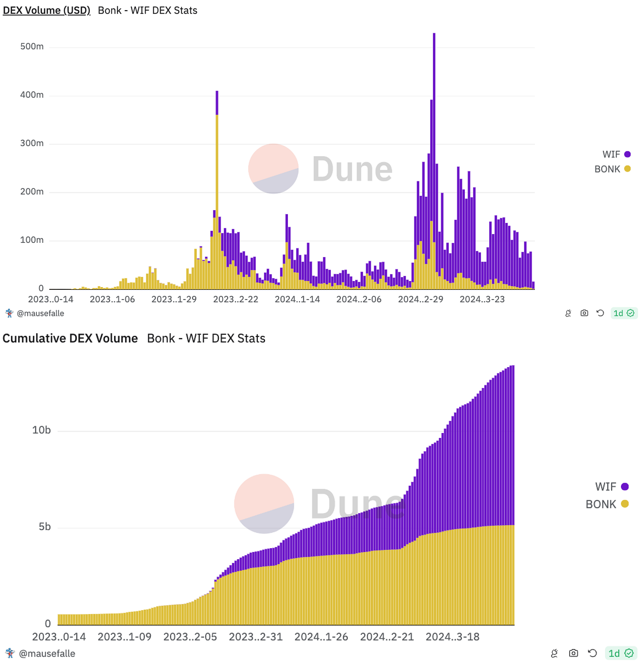The width and height of the screenshot is (644, 668).
Task: Click the purple WIF swatch in the cumulative legend
Action: point(625,487)
